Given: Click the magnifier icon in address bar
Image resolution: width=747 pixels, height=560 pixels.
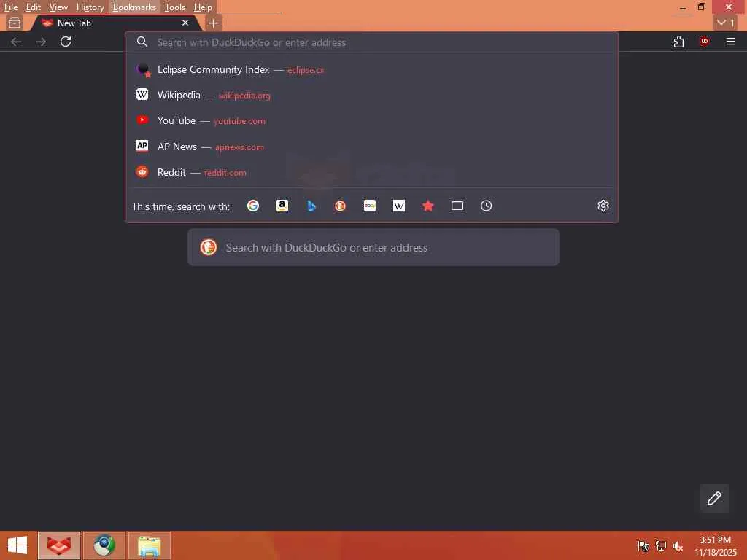Looking at the screenshot, I should click(x=142, y=42).
